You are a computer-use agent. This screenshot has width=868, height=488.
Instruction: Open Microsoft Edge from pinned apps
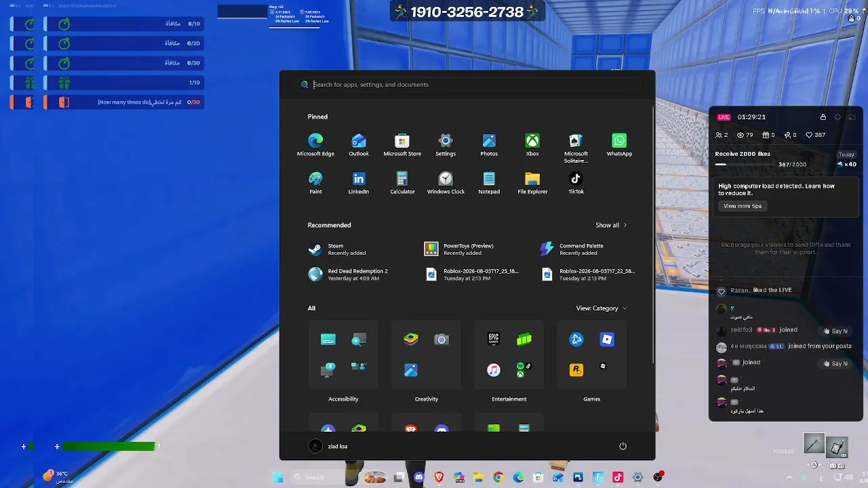click(x=315, y=144)
